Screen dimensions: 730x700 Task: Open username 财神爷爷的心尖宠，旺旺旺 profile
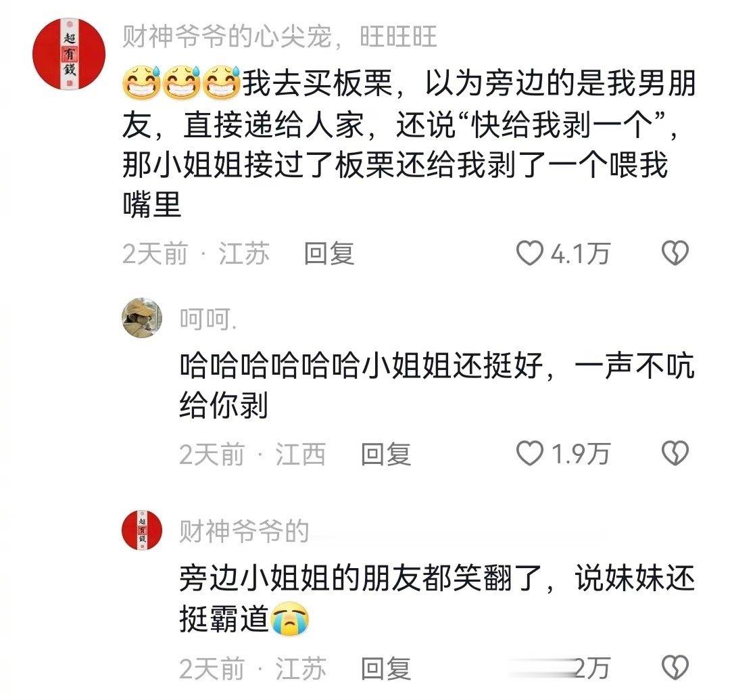pos(280,37)
